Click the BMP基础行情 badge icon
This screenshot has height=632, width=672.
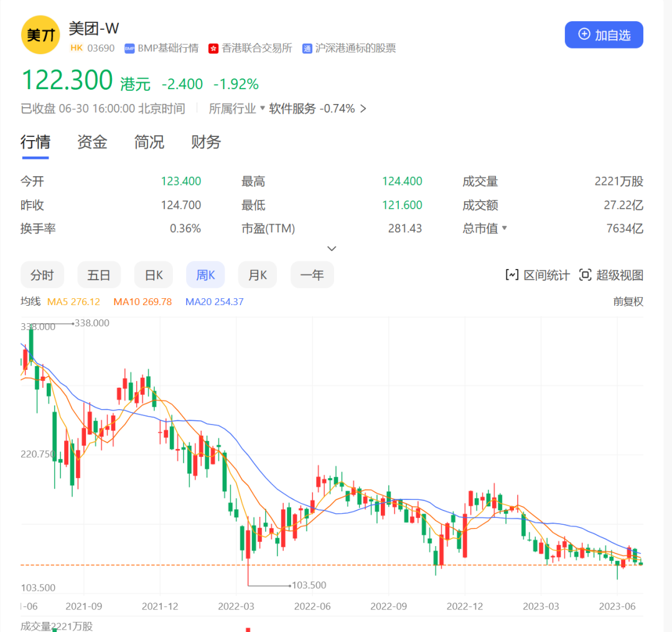pos(129,49)
